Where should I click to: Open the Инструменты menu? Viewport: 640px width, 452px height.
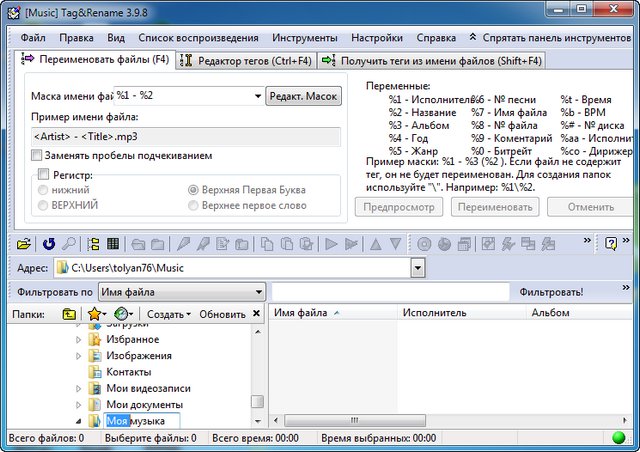pos(304,38)
